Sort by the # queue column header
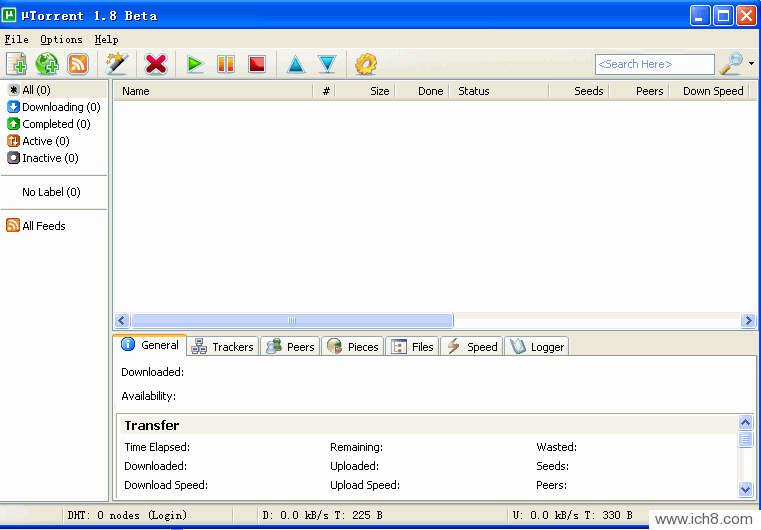761x530 pixels. click(324, 91)
